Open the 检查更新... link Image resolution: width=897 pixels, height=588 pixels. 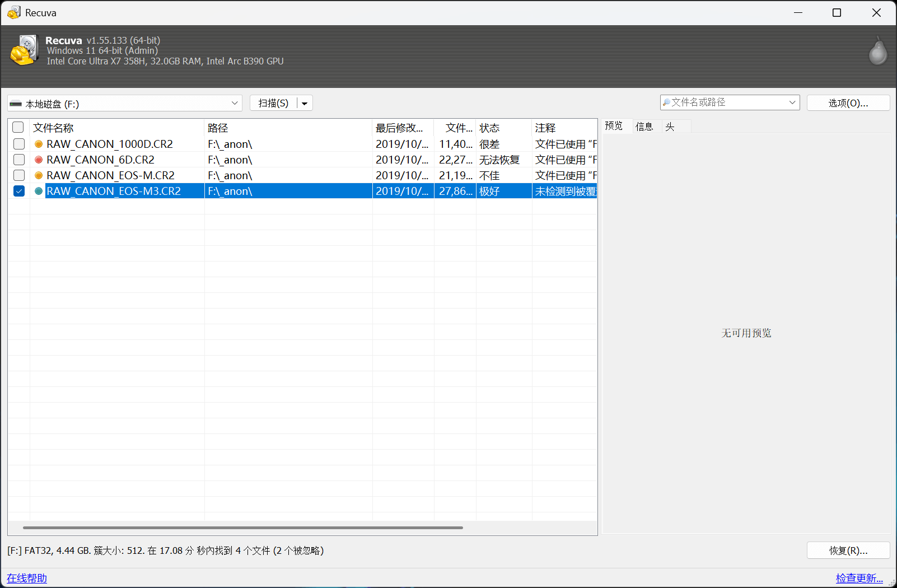point(859,578)
